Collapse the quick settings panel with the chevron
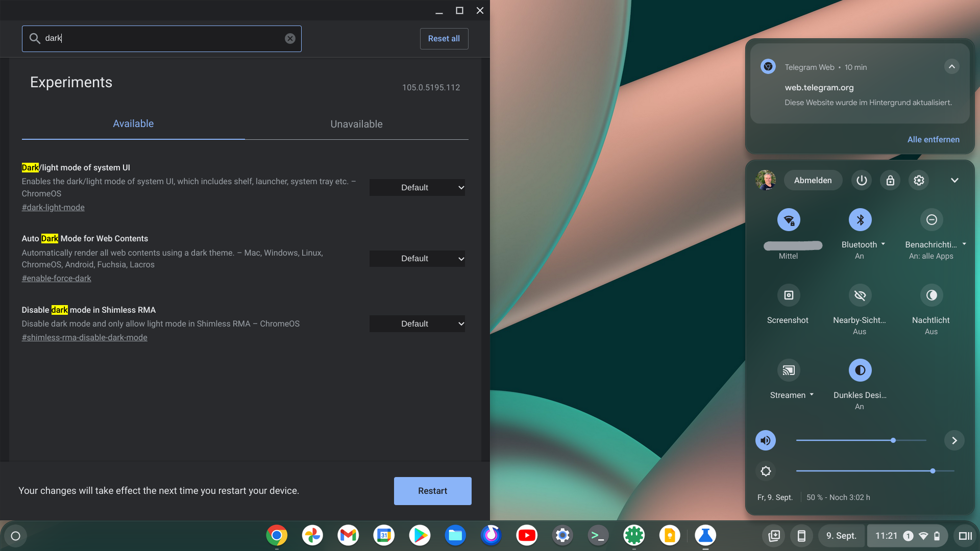Screen dimensions: 980x551 click(954, 180)
